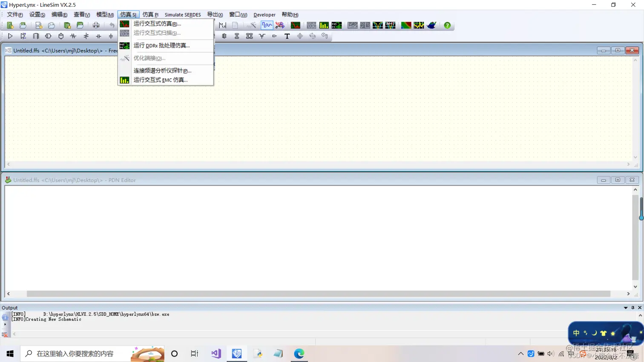Image resolution: width=644 pixels, height=362 pixels.
Task: Select the resistor component tool
Action: 73,36
